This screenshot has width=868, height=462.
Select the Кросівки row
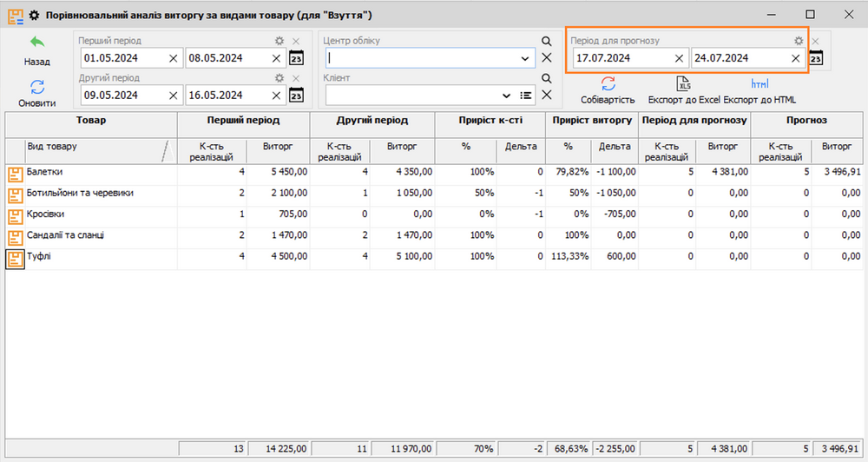pyautogui.click(x=87, y=214)
